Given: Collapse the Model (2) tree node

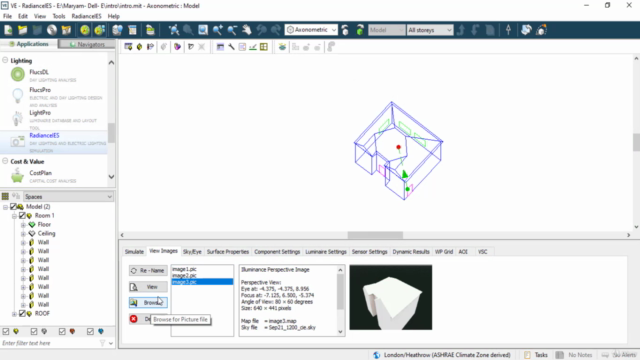Looking at the screenshot, I should [x=5, y=207].
